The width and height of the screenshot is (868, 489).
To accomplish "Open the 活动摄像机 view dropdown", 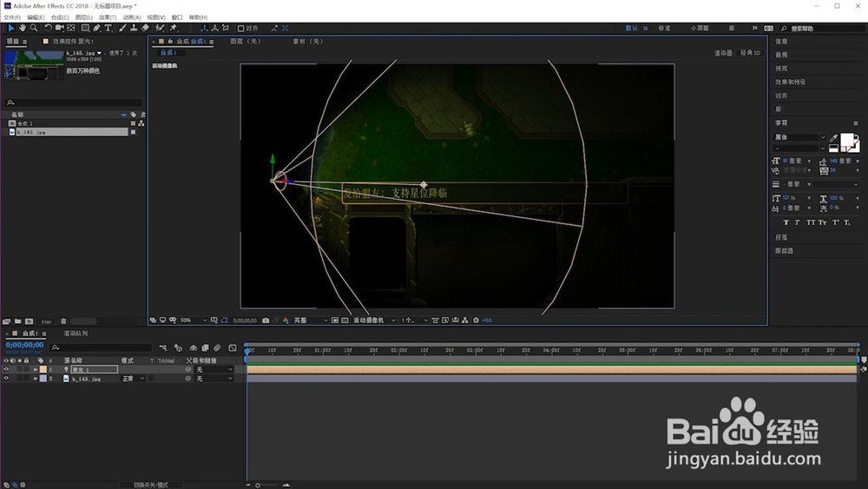I will coord(374,320).
